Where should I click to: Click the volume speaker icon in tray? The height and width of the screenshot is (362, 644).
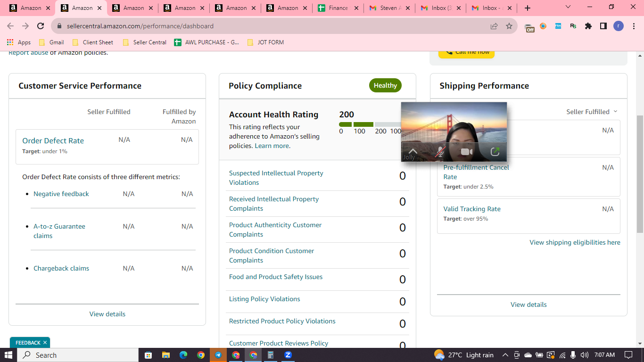585,355
